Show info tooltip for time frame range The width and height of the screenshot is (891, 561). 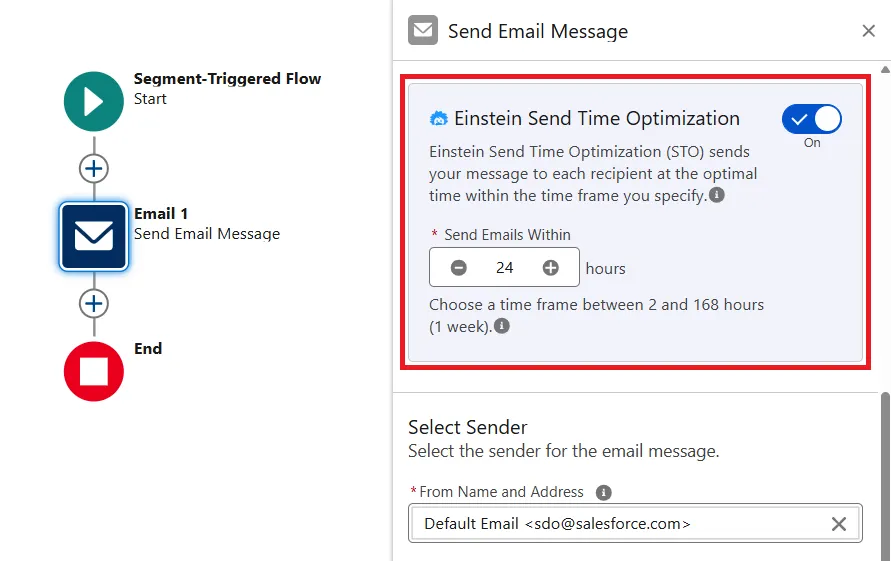tap(501, 326)
